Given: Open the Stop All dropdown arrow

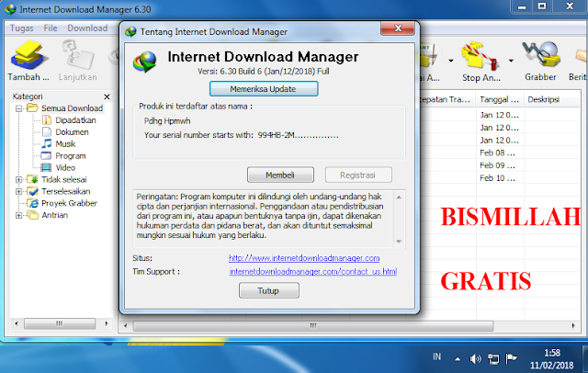Looking at the screenshot, I should point(511,60).
